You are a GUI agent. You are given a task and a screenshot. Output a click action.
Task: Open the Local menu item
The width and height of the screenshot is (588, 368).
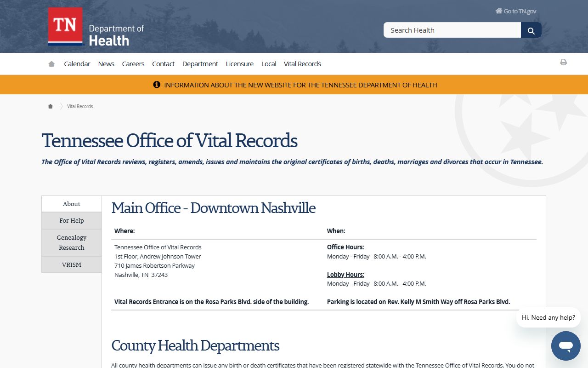click(x=269, y=64)
